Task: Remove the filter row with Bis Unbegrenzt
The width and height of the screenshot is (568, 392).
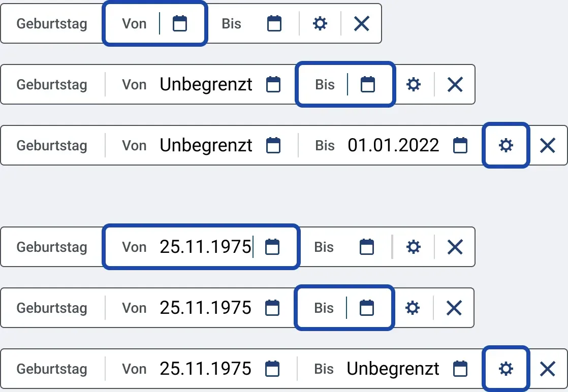Action: pos(548,369)
